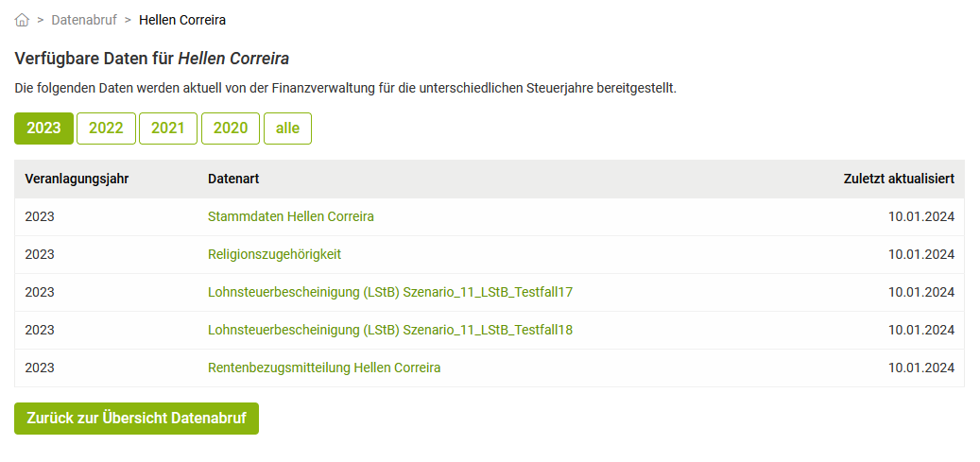Click Zurück zur Übersicht Datenabruf button
This screenshot has height=462, width=980.
(136, 419)
